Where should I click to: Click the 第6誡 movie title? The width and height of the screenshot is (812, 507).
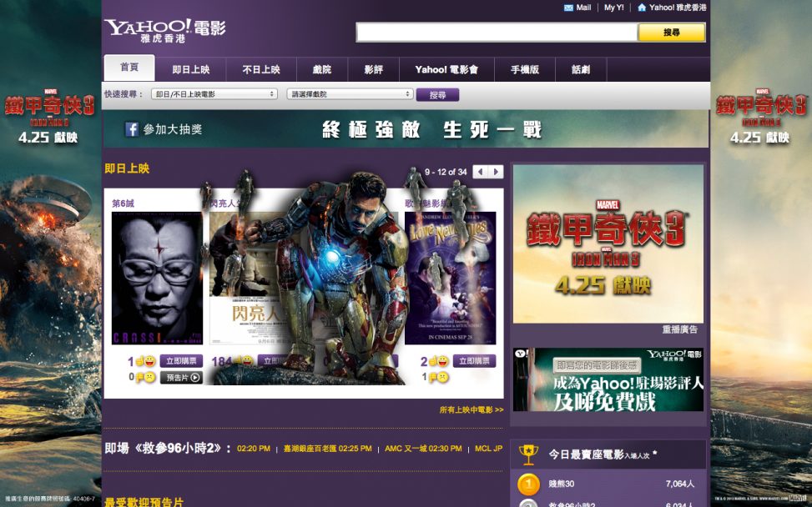[x=123, y=203]
